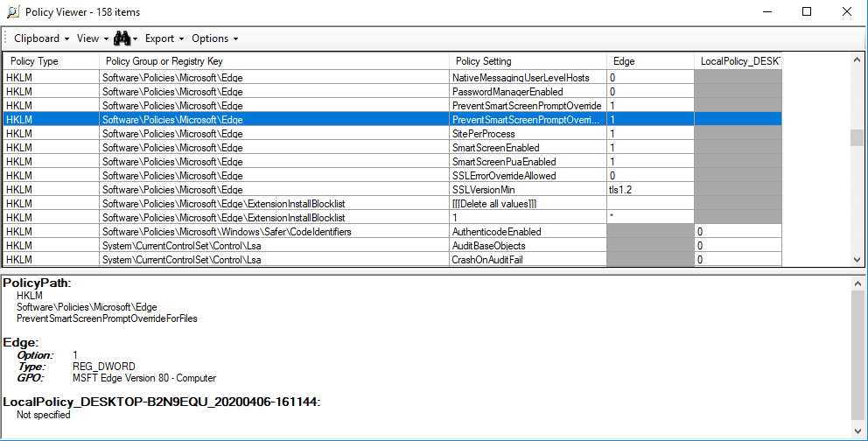The width and height of the screenshot is (868, 441).
Task: Sort by Policy Setting column header
Action: 528,61
